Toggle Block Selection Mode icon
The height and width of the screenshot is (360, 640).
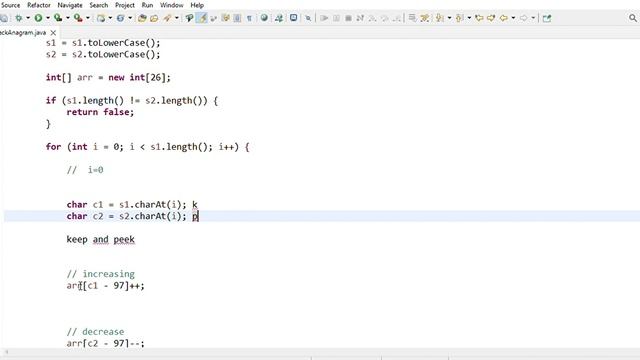[237, 18]
